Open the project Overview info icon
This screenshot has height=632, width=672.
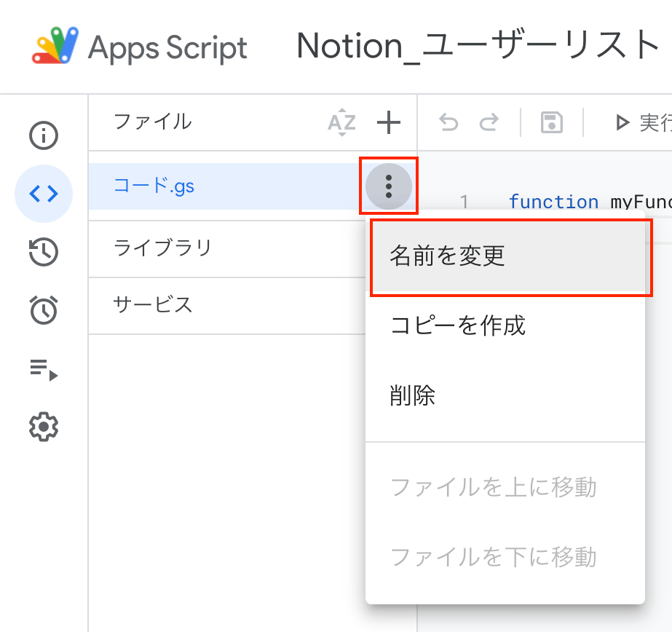[x=43, y=135]
